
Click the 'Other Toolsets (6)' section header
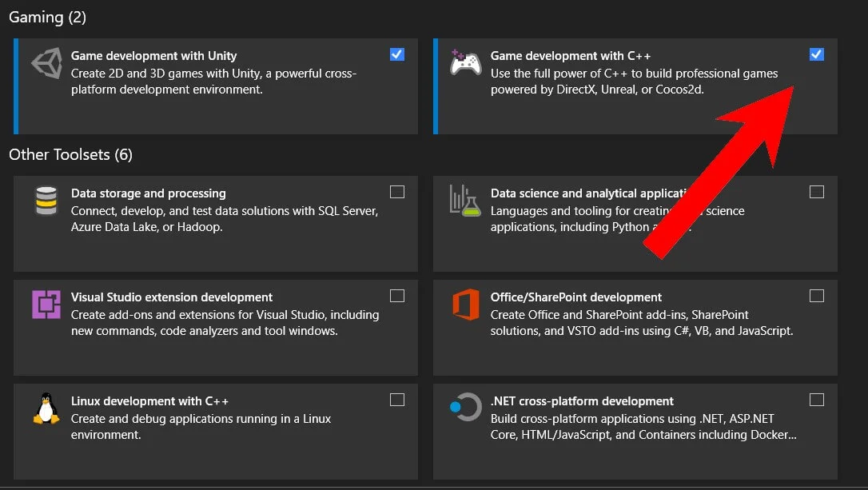pyautogui.click(x=70, y=154)
